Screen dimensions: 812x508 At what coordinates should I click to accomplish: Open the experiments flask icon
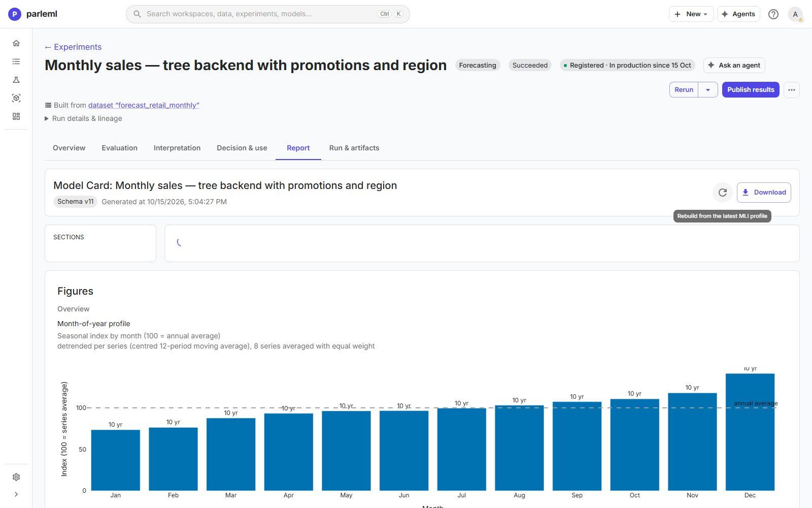(x=16, y=80)
